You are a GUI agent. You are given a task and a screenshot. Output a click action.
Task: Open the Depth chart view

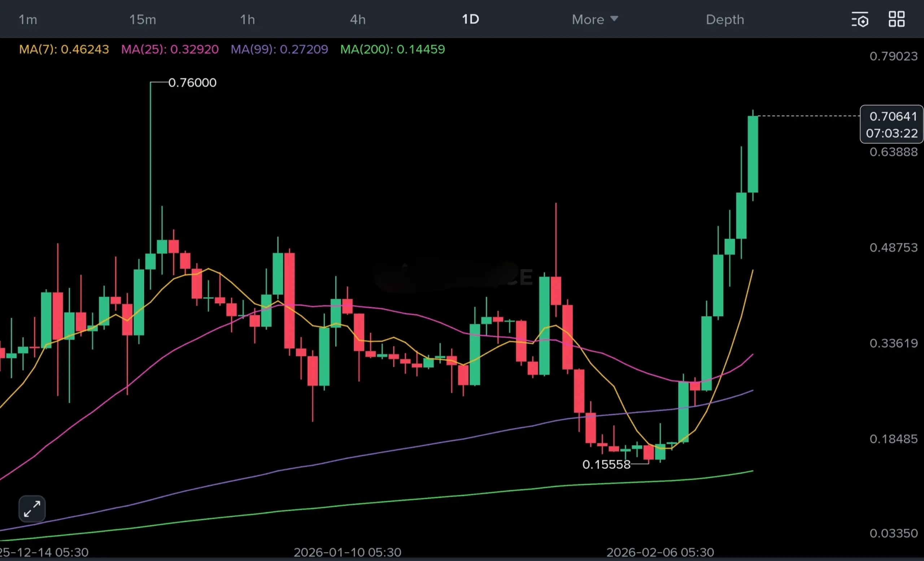pos(725,20)
